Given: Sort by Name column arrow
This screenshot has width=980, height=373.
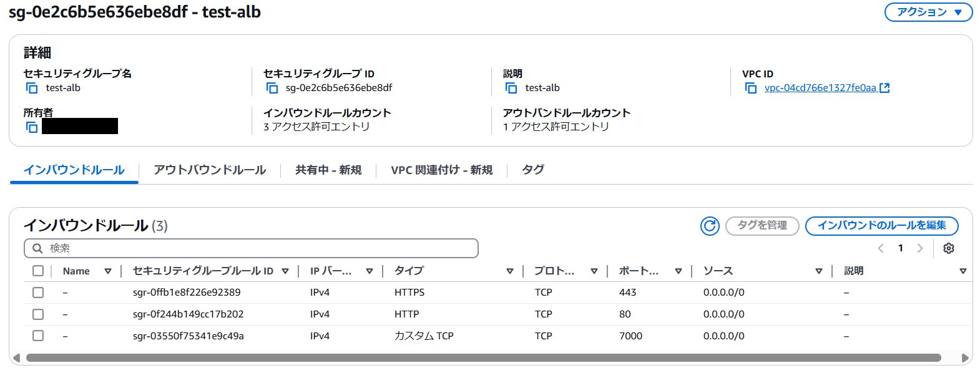Looking at the screenshot, I should (108, 271).
